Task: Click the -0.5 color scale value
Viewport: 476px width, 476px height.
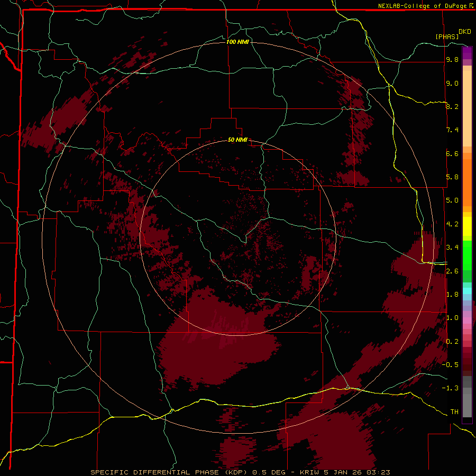Action: point(450,365)
